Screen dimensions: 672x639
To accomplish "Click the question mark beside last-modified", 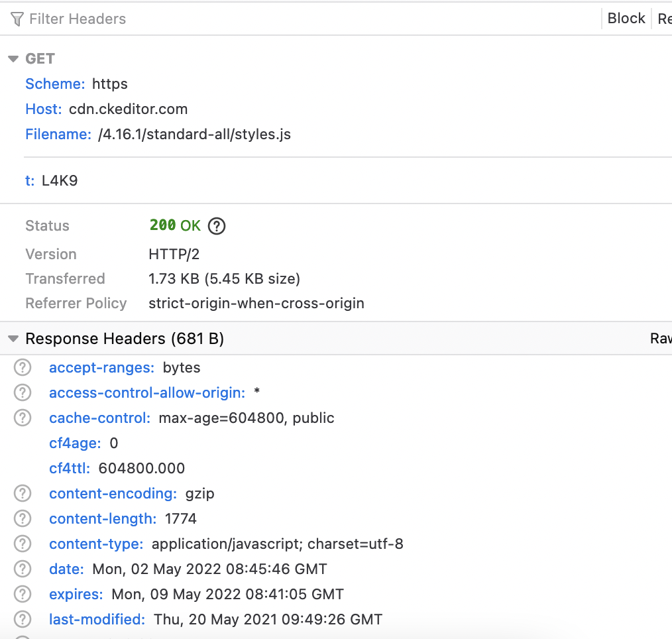I will pyautogui.click(x=22, y=619).
